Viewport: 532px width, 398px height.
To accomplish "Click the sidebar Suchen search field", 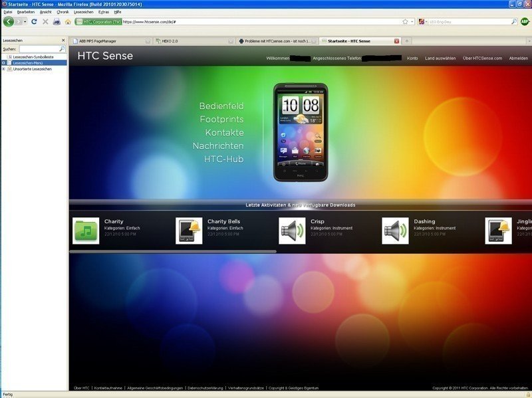I will tap(39, 49).
